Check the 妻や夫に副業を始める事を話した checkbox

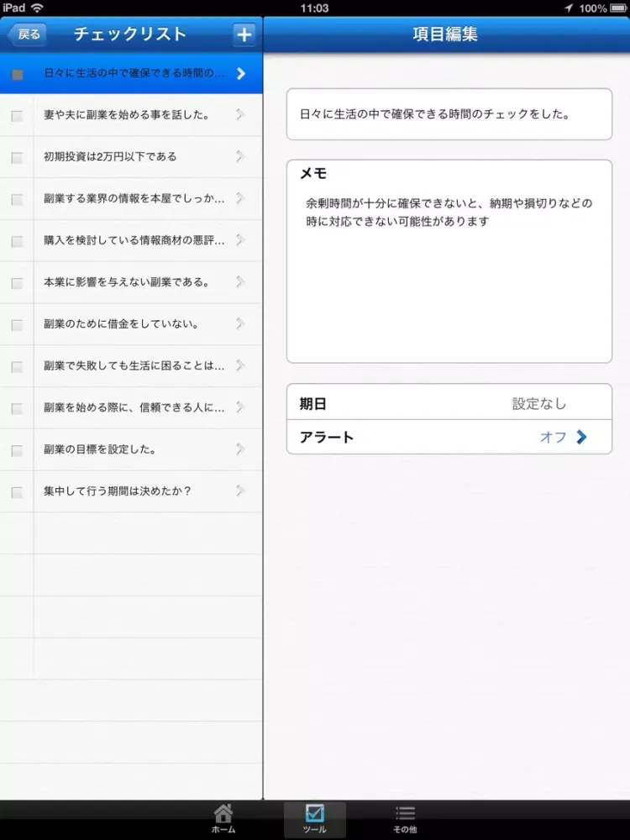[17, 116]
